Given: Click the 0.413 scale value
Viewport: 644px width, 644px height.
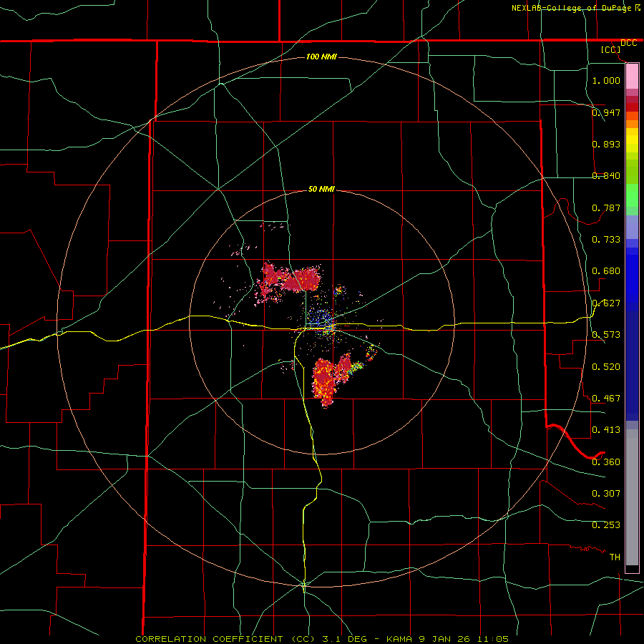Looking at the screenshot, I should [x=606, y=430].
